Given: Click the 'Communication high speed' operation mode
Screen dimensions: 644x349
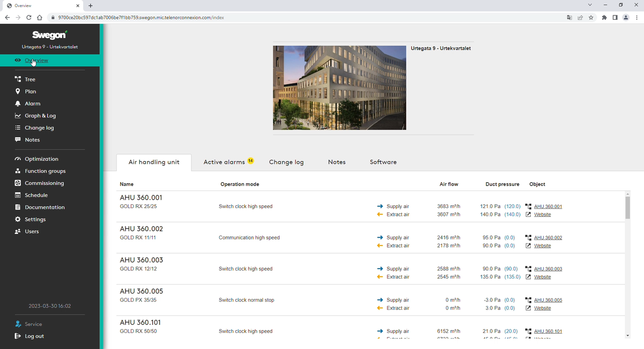Looking at the screenshot, I should click(x=249, y=238).
